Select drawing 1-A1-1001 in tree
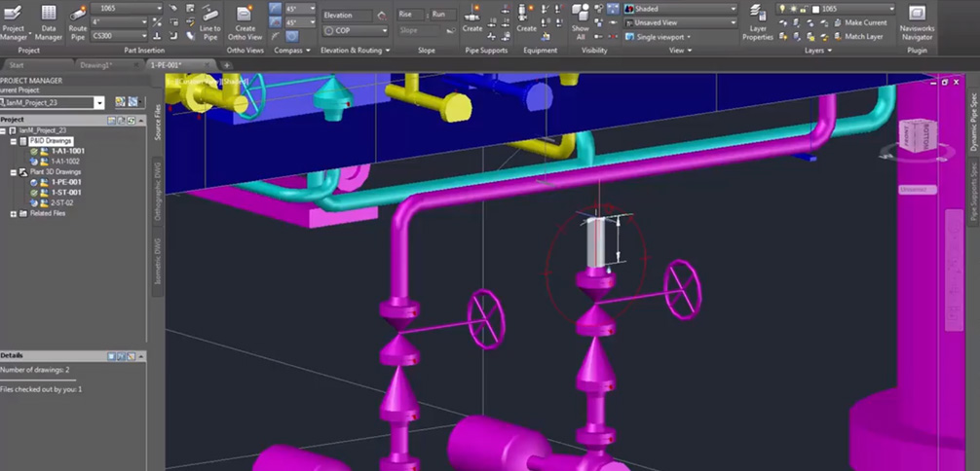 [67, 151]
